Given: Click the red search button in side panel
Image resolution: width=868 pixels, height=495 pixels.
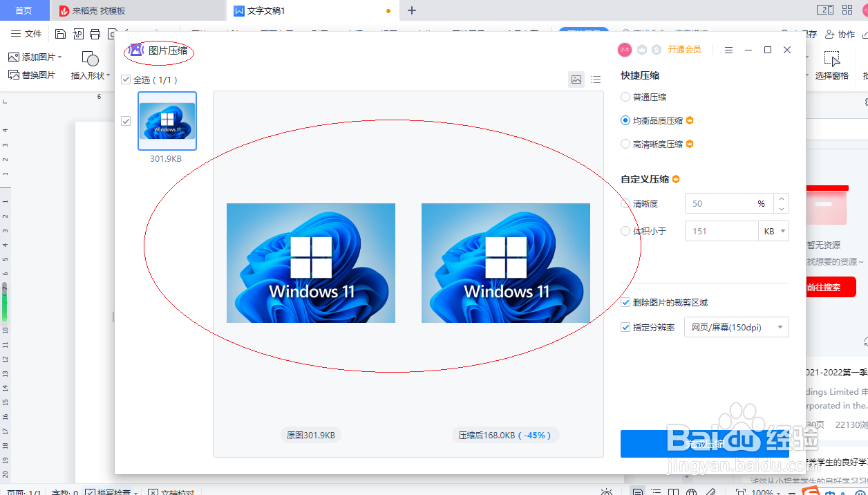Looking at the screenshot, I should click(x=831, y=287).
